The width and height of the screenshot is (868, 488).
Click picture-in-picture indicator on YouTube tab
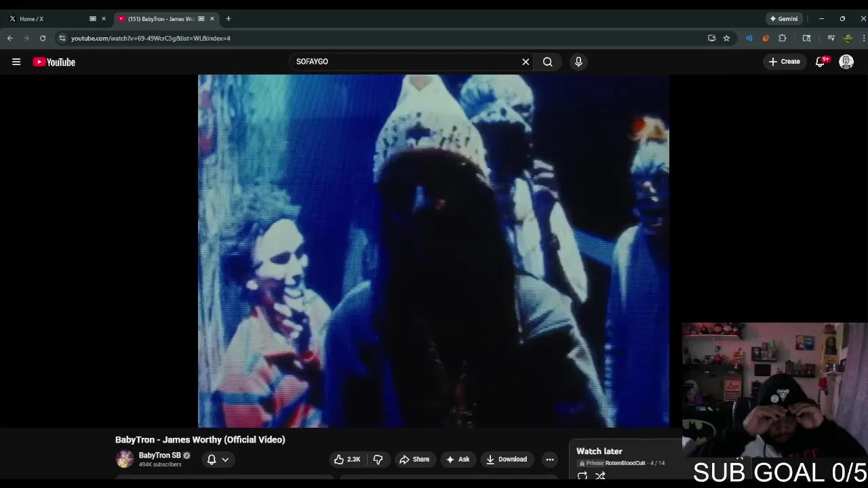(201, 19)
